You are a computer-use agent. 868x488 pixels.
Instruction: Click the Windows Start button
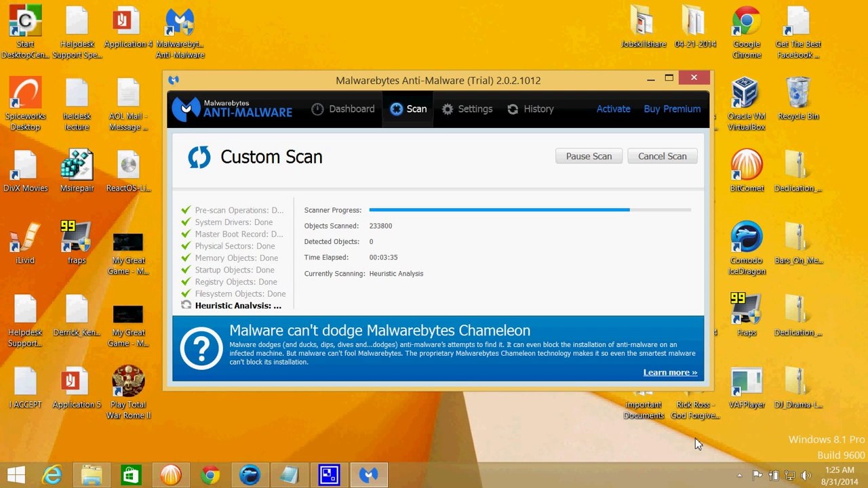(x=16, y=475)
